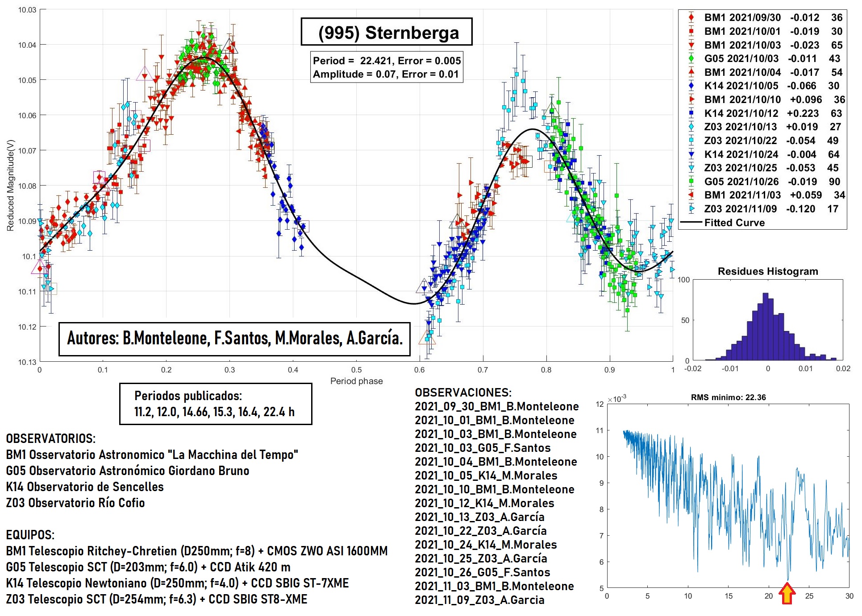Click the '0.5' tick on Period phase axis
The width and height of the screenshot is (862, 616).
coord(356,370)
